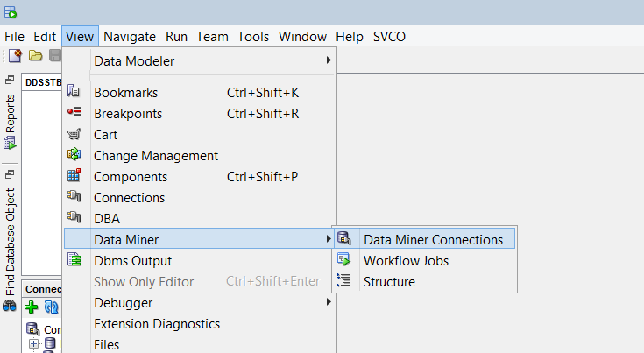Click the Breakpoints menu icon

pyautogui.click(x=74, y=111)
